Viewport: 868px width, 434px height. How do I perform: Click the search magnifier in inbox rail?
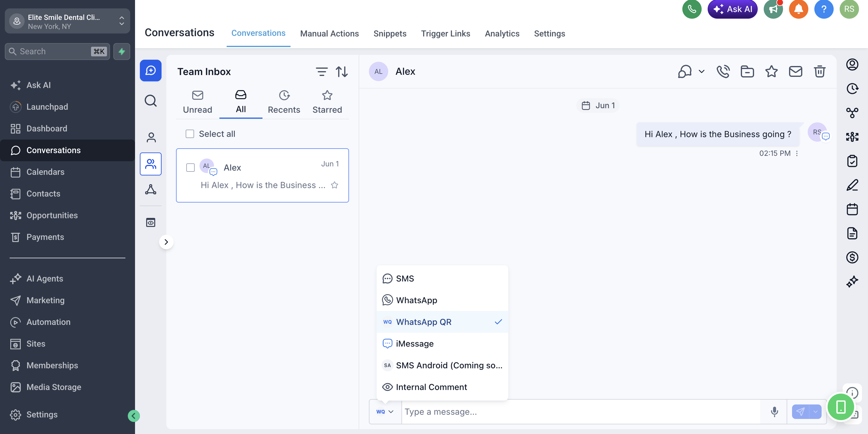coord(151,101)
